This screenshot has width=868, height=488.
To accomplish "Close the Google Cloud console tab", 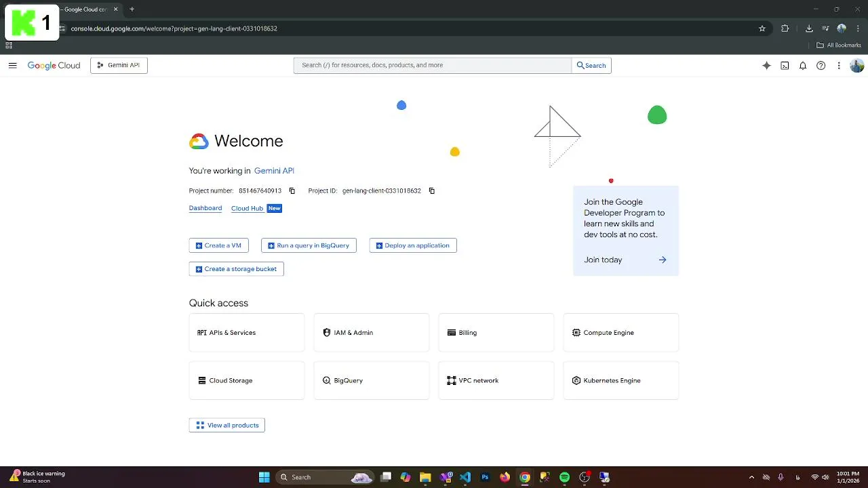I will coord(115,9).
